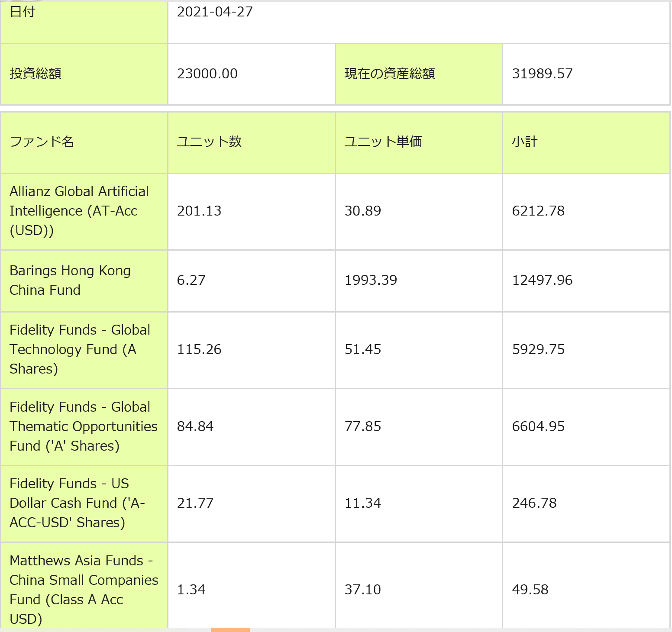The image size is (672, 632).
Task: Select Fidelity Global Thematic Opportunities Fund name
Action: (x=83, y=426)
